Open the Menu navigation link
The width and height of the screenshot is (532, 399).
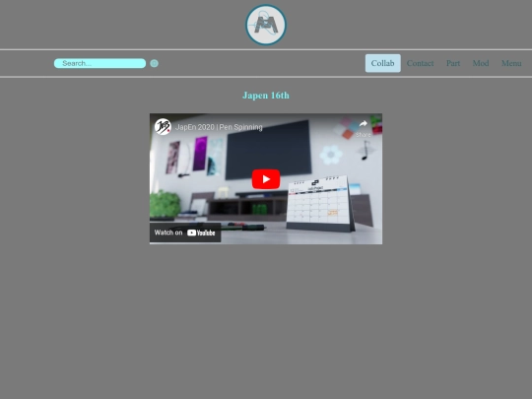[x=511, y=63]
